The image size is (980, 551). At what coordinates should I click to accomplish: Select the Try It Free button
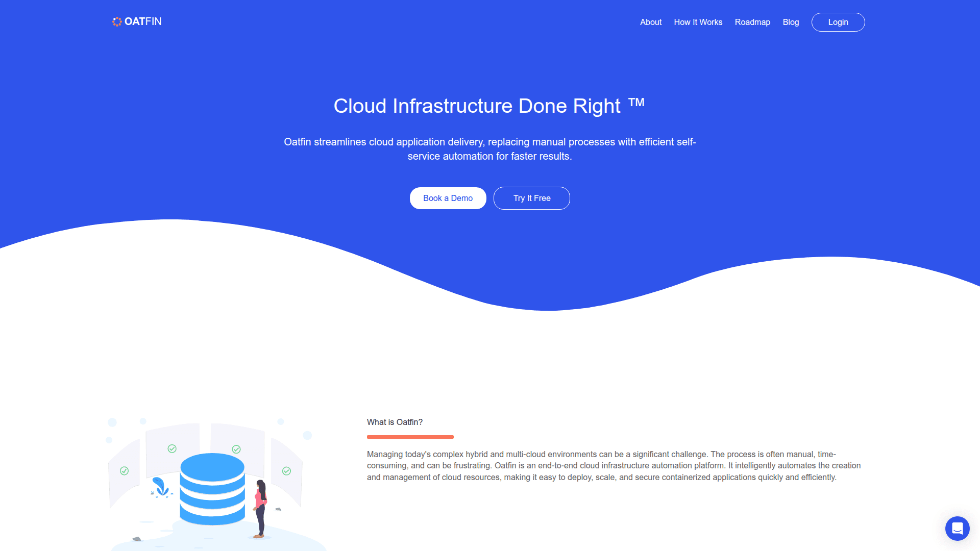coord(531,198)
